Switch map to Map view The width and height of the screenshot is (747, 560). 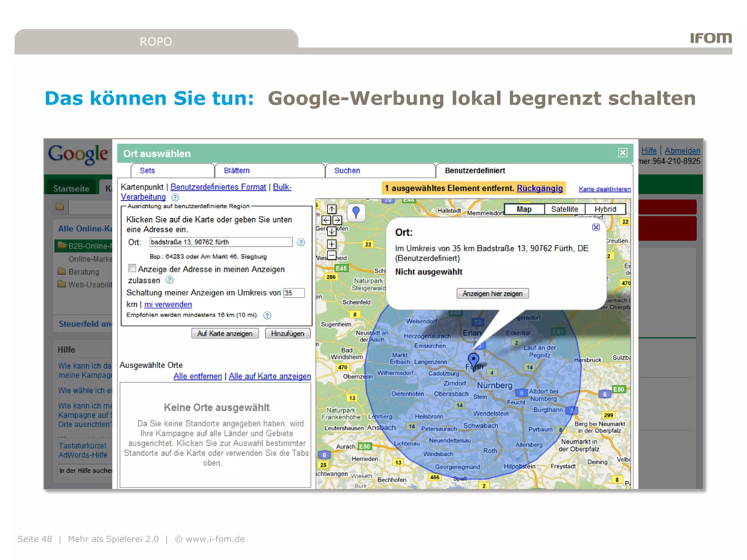(x=524, y=209)
